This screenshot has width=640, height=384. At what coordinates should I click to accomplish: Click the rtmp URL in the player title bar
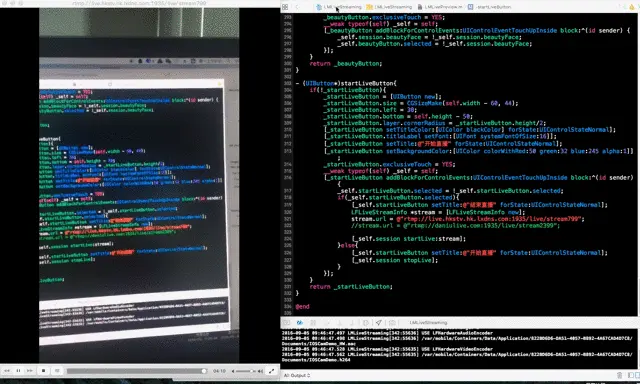click(x=139, y=3)
